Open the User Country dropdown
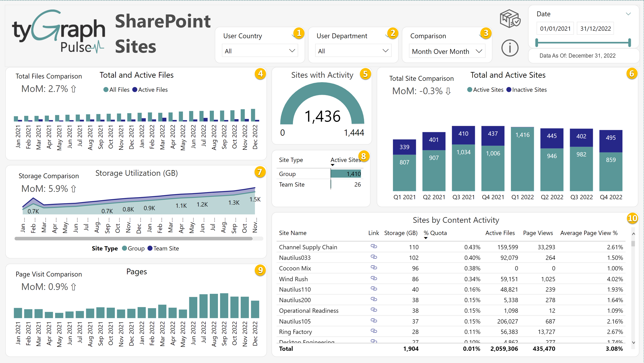This screenshot has width=644, height=363. pos(260,51)
